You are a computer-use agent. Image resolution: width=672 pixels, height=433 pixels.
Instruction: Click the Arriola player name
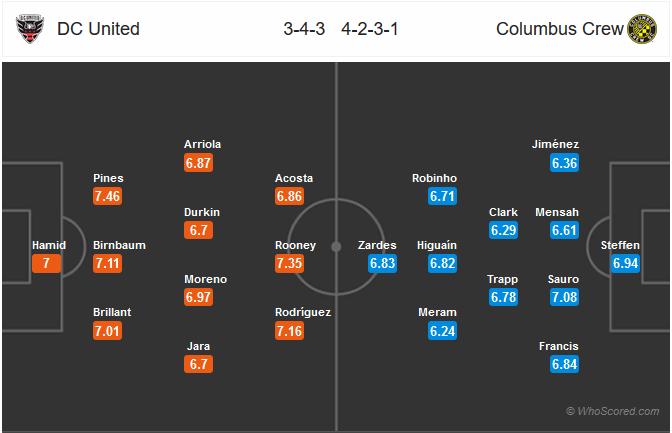pos(202,144)
